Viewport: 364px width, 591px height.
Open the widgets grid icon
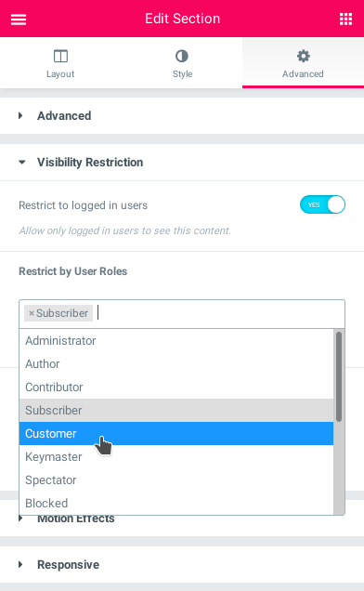coord(345,19)
